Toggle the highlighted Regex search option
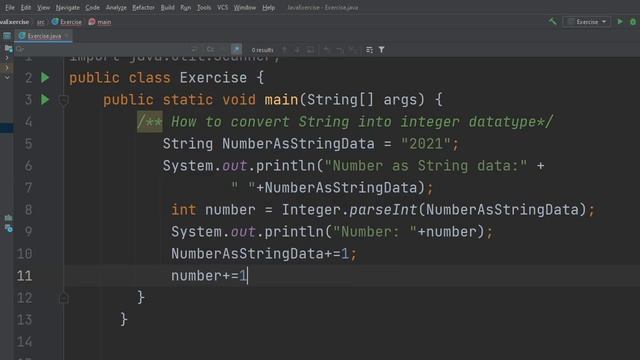 click(236, 49)
